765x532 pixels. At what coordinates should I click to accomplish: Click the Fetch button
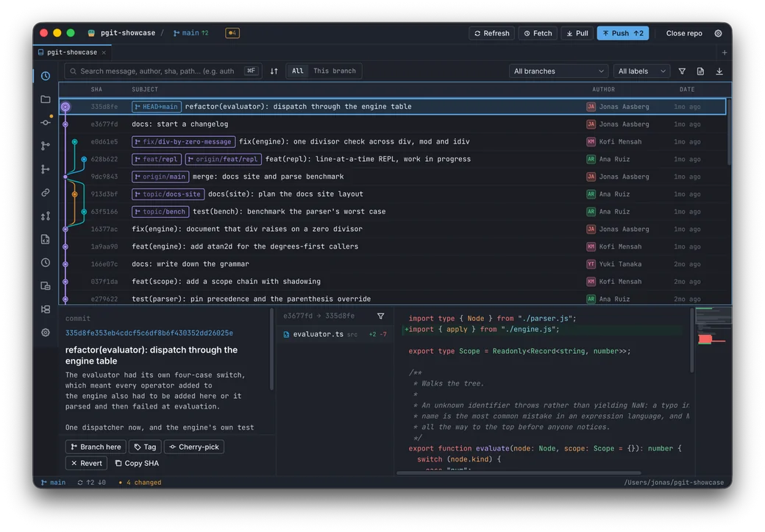538,33
